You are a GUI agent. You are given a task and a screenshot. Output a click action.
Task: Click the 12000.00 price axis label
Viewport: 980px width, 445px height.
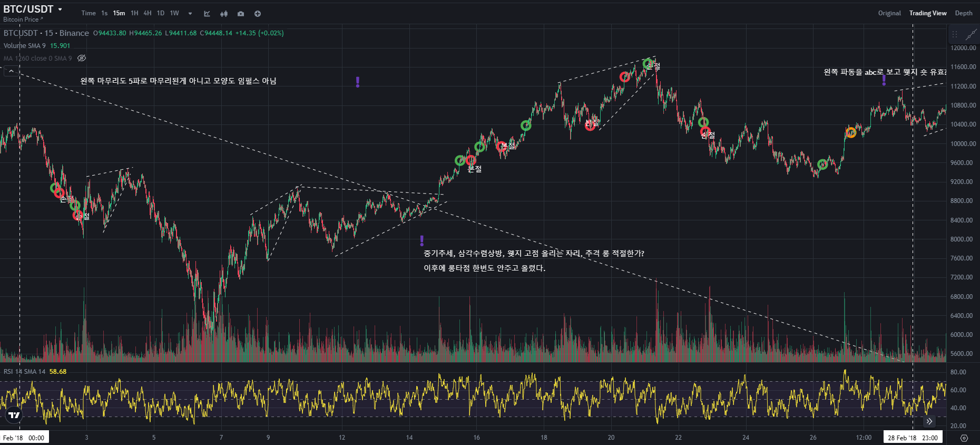pos(963,48)
